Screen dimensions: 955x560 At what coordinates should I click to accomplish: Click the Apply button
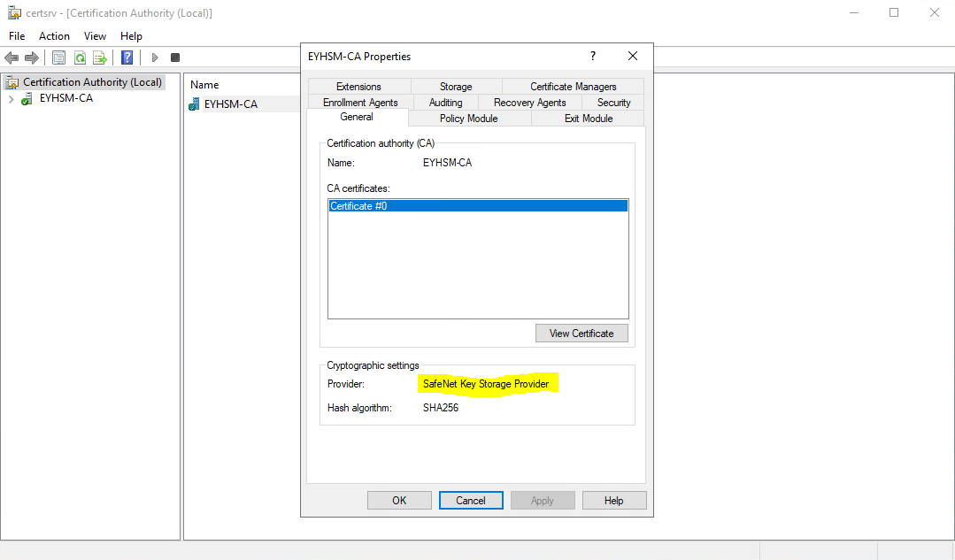pyautogui.click(x=543, y=501)
